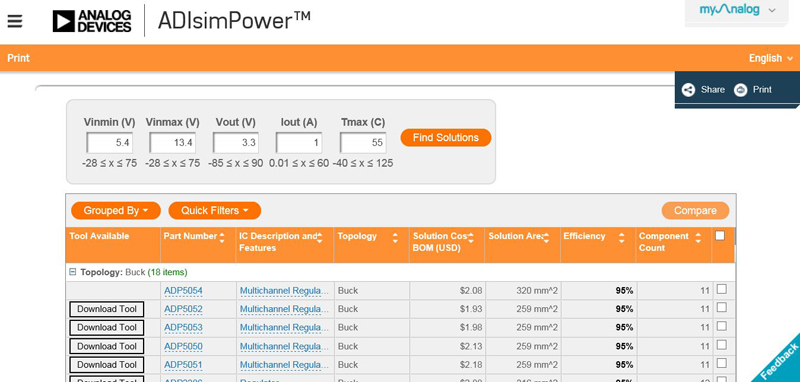Sort by Efficiency column arrows
Viewport: 800px width, 382px height.
pos(621,237)
